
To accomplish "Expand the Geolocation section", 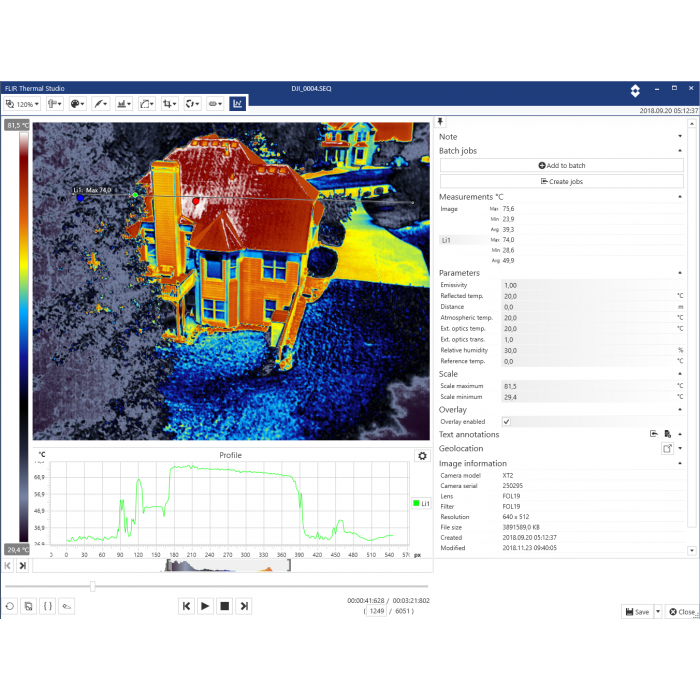I will [680, 448].
